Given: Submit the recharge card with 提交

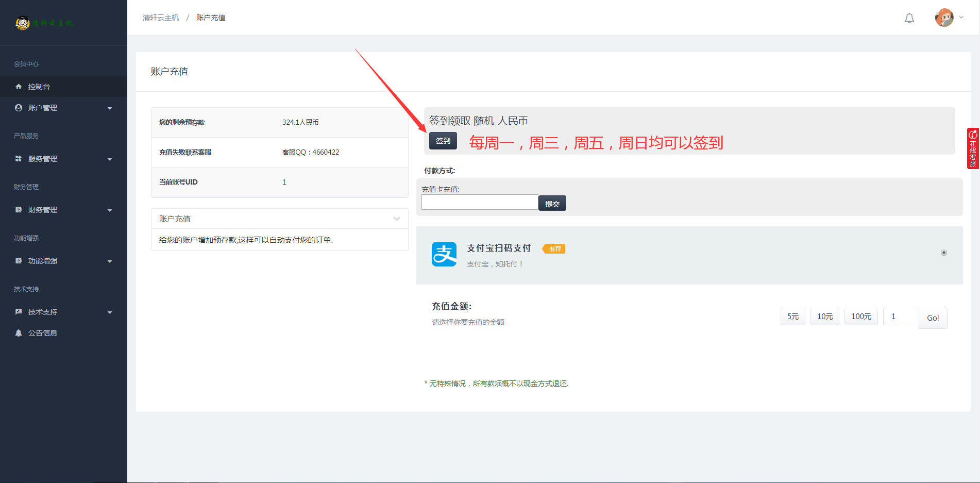Looking at the screenshot, I should 552,204.
